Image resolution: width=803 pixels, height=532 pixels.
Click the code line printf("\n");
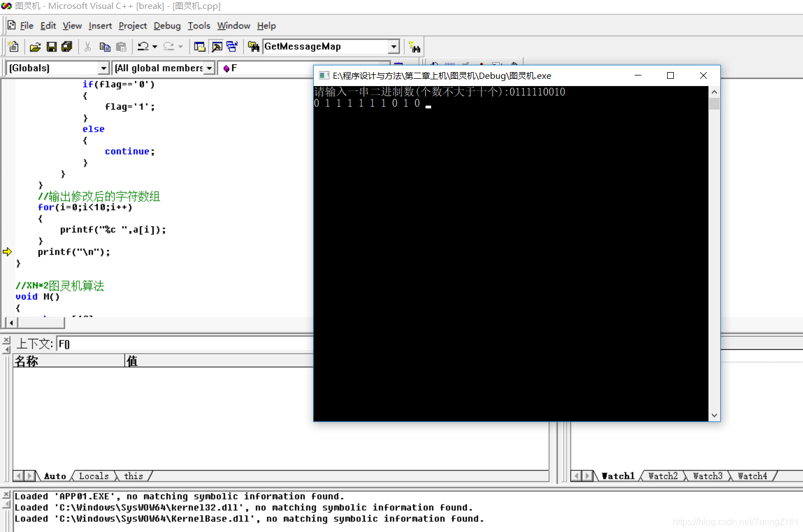click(x=74, y=252)
